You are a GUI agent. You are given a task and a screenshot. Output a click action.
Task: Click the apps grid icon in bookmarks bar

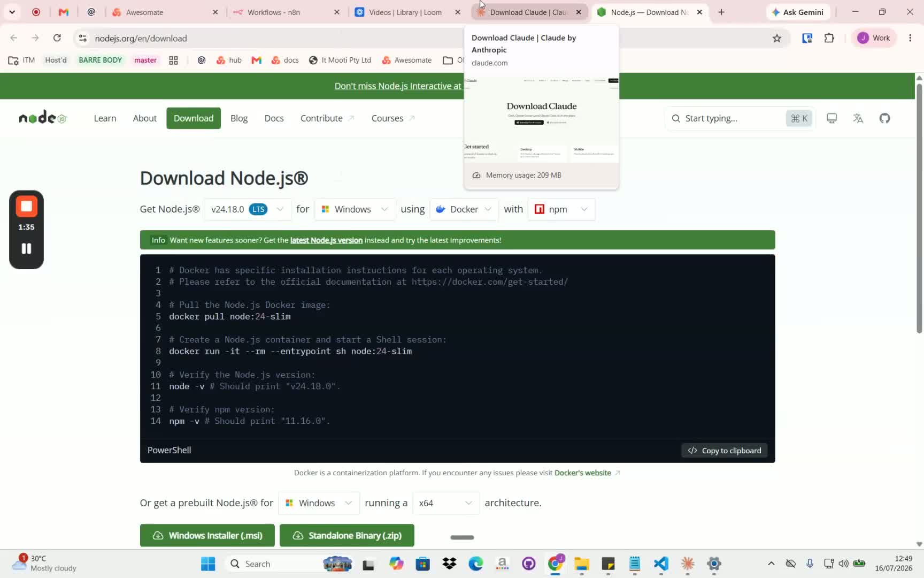click(x=173, y=60)
